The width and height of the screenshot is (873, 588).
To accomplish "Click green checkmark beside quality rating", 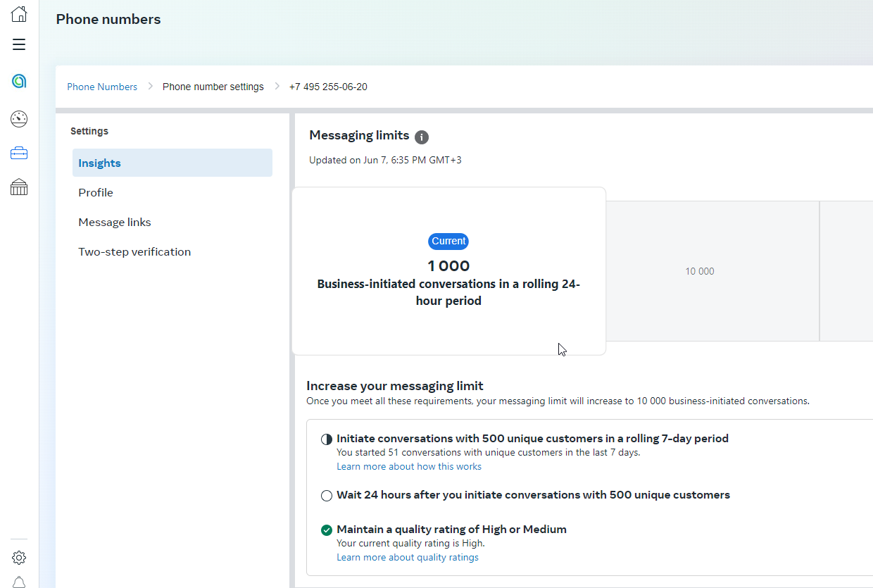I will [327, 530].
